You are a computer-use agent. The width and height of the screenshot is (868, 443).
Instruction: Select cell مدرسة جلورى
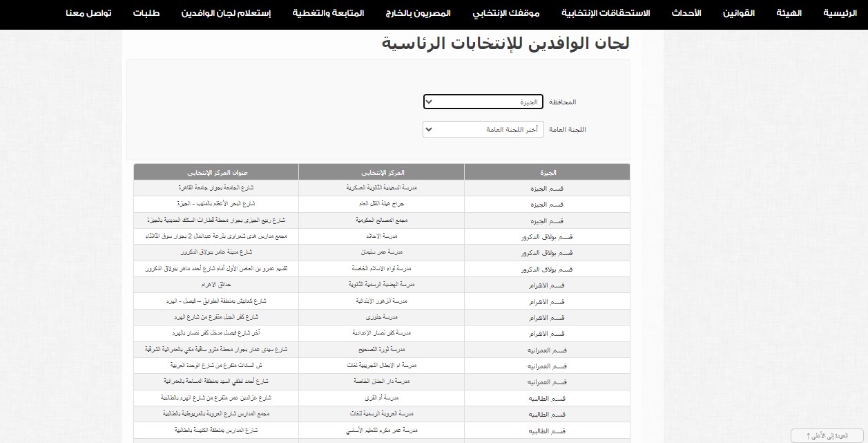click(382, 317)
